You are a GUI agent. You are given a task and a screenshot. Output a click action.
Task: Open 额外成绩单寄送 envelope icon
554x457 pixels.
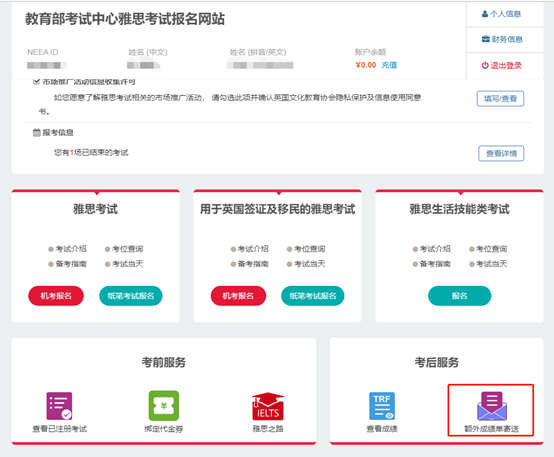click(x=492, y=406)
